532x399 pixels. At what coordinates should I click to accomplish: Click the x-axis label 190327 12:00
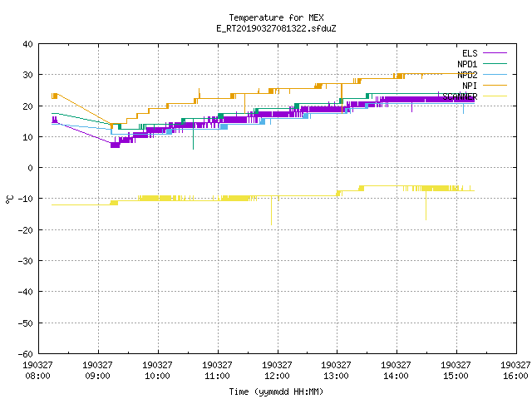[277, 371]
